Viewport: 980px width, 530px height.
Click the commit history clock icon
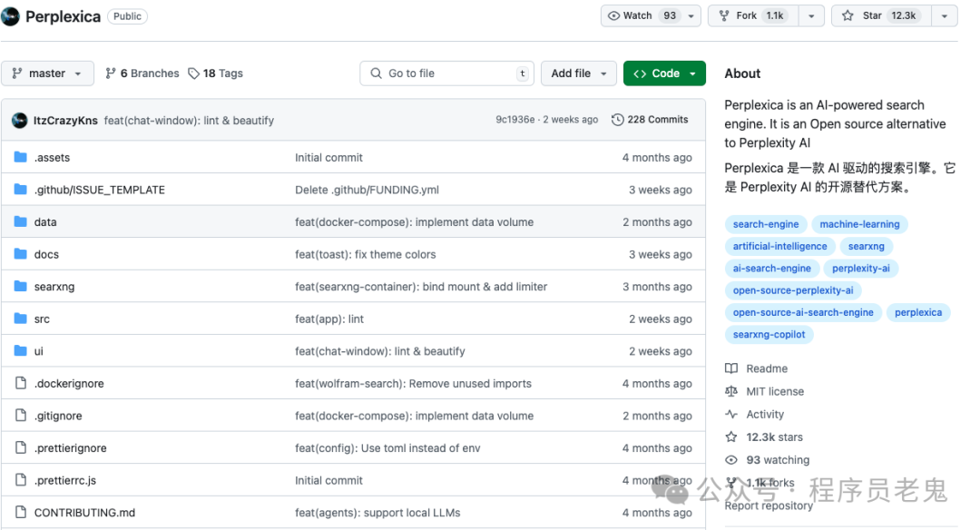pyautogui.click(x=618, y=120)
